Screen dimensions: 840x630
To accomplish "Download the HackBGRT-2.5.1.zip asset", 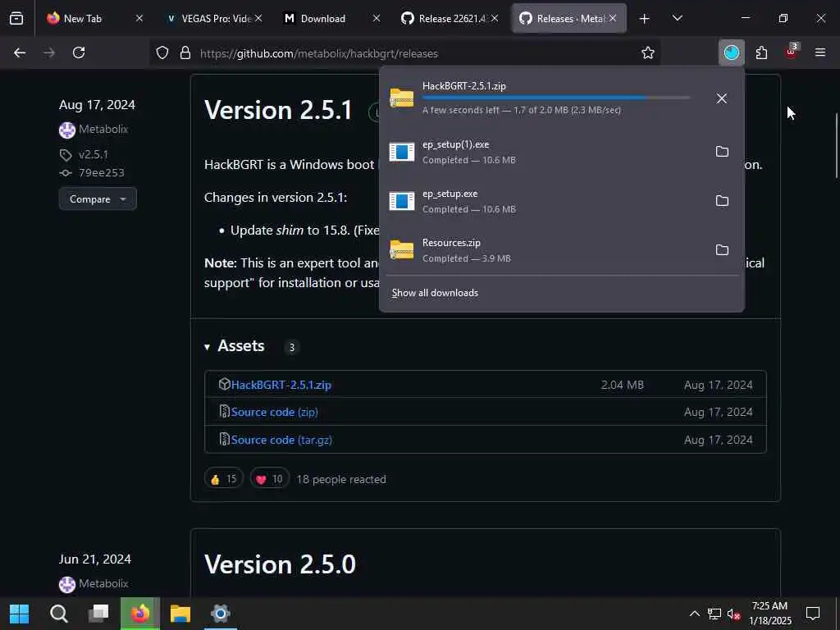I will click(x=281, y=385).
